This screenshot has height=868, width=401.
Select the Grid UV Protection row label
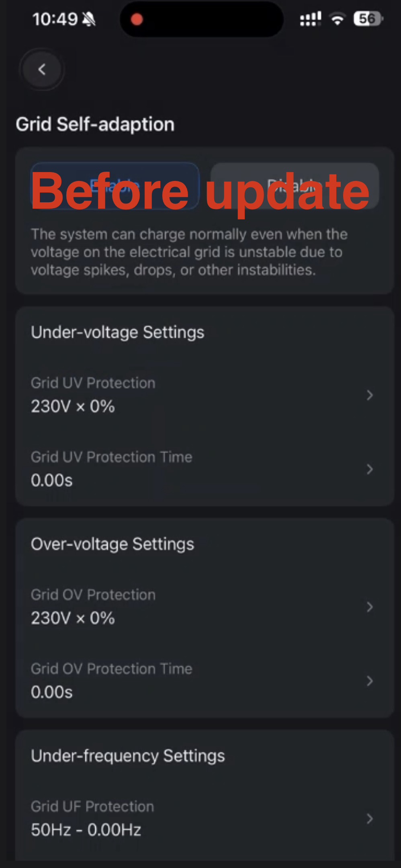tap(93, 383)
